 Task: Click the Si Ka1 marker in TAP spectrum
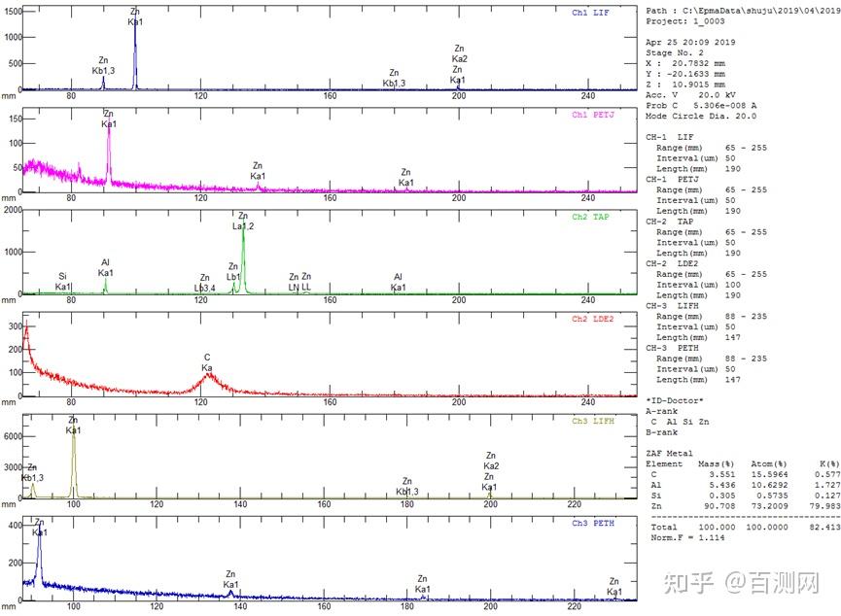pos(63,282)
